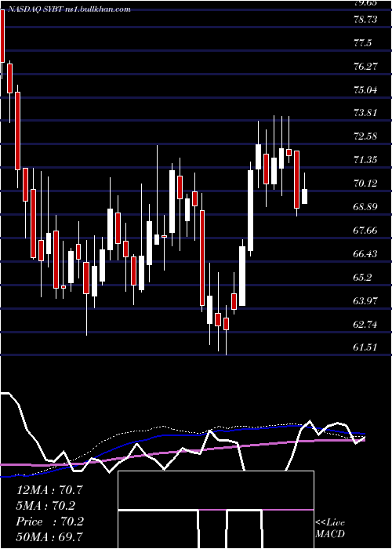The height and width of the screenshot is (549, 392).
Task: Click the 63.97 price axis label
Action: click(365, 300)
